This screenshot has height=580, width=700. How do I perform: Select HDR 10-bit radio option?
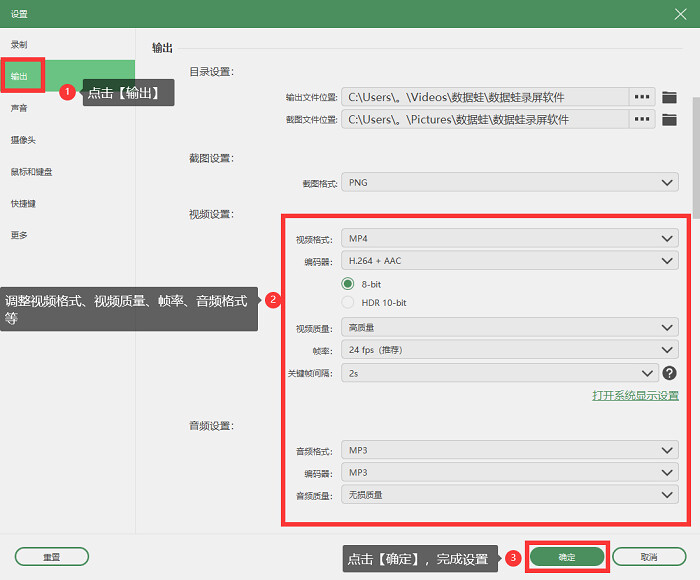(x=348, y=302)
